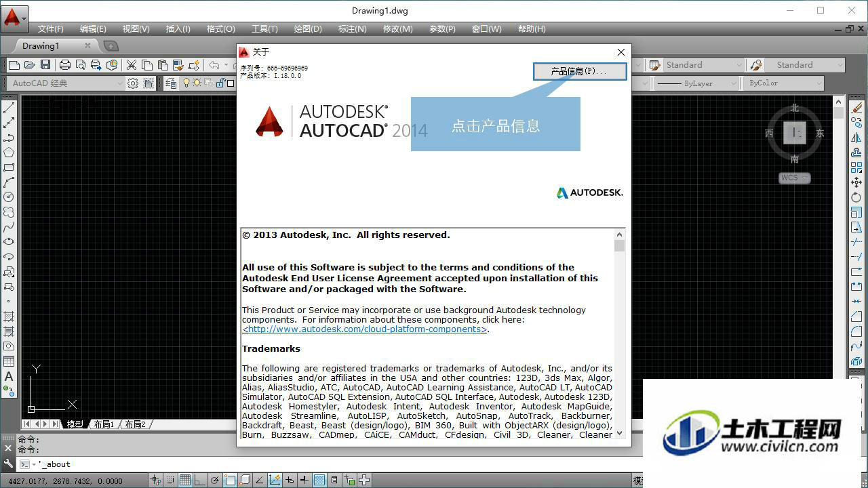Close the Drawing1 tab with its X

87,46
